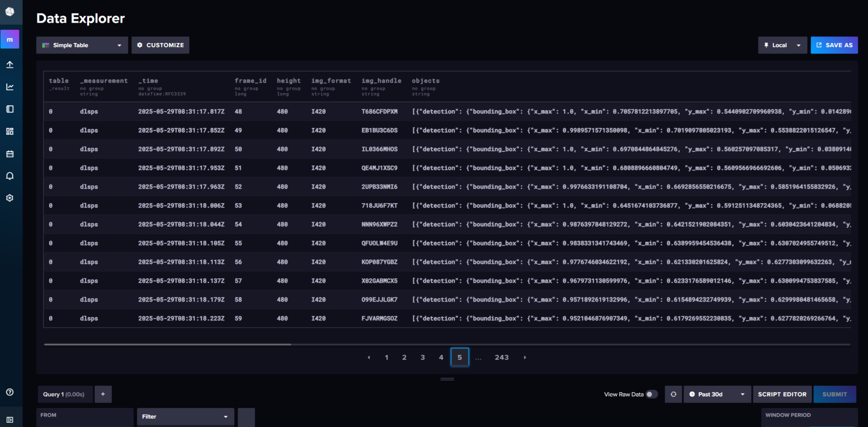Switch to the Query 1 tab

(x=64, y=394)
